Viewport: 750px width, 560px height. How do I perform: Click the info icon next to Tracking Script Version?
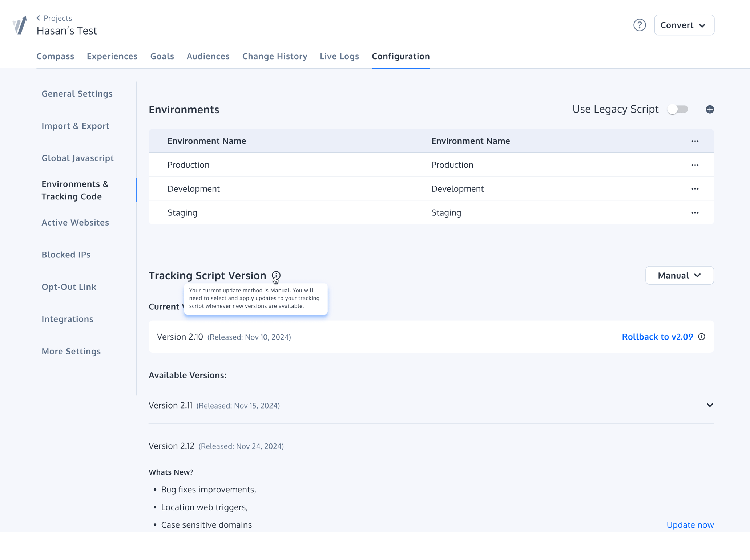(x=276, y=276)
